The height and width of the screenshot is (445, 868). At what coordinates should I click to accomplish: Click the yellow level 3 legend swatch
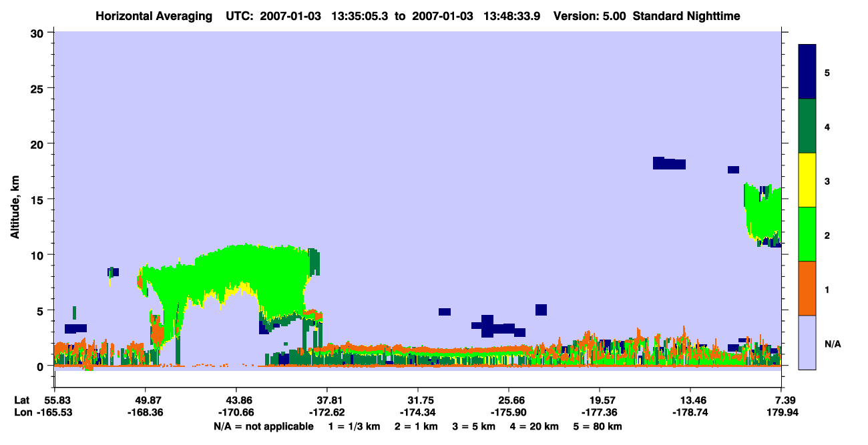click(807, 180)
